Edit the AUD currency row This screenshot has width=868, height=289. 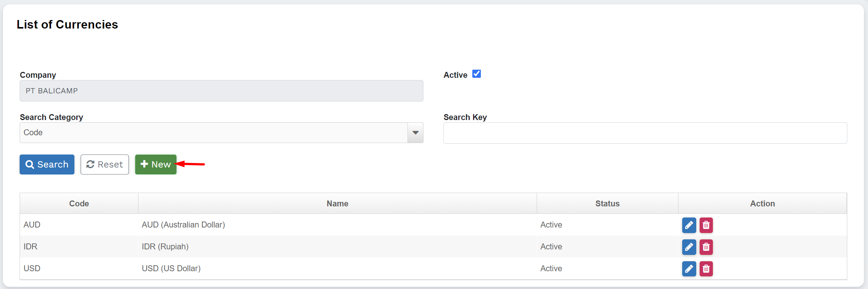tap(689, 225)
